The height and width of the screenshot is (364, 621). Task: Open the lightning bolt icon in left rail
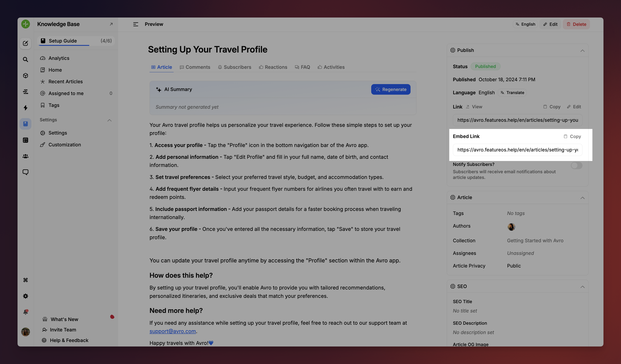[x=25, y=108]
